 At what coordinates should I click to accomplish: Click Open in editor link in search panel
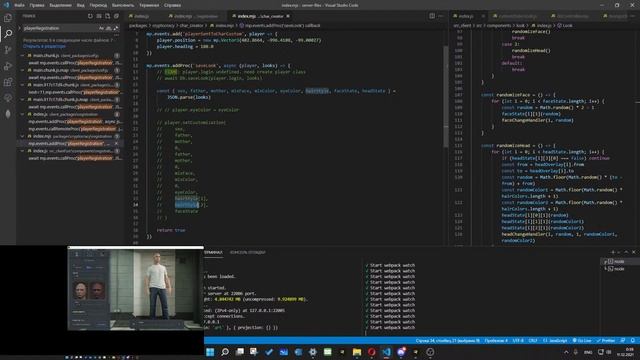pyautogui.click(x=44, y=46)
